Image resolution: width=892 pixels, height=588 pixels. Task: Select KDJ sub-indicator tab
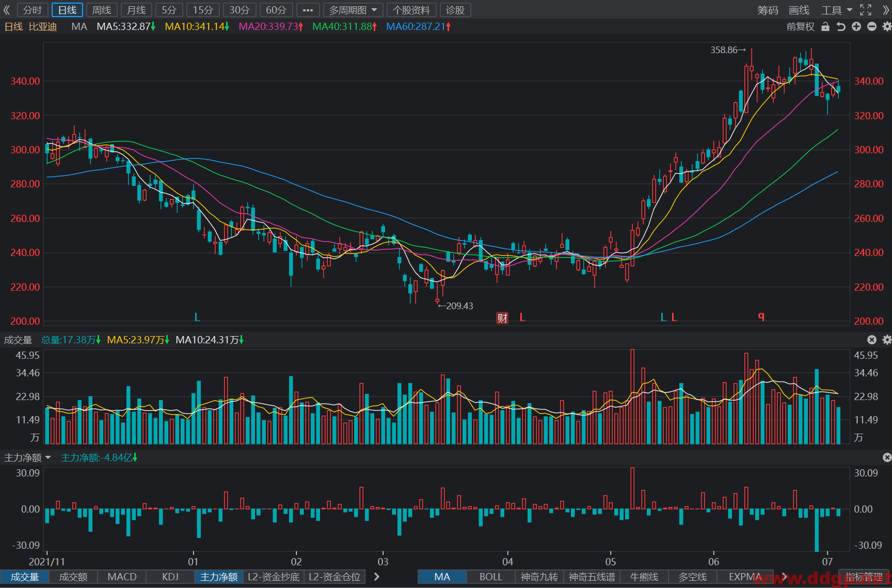tap(170, 577)
